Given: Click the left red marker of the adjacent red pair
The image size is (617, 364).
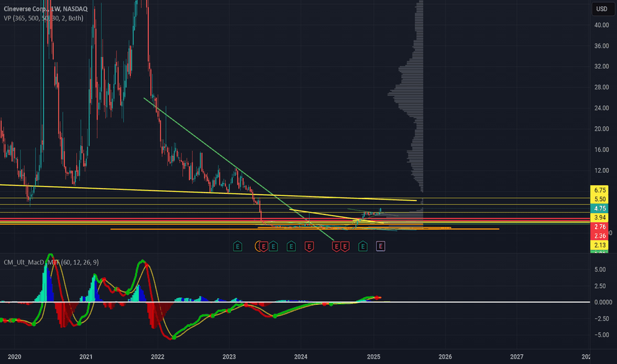Looking at the screenshot, I should click(336, 246).
